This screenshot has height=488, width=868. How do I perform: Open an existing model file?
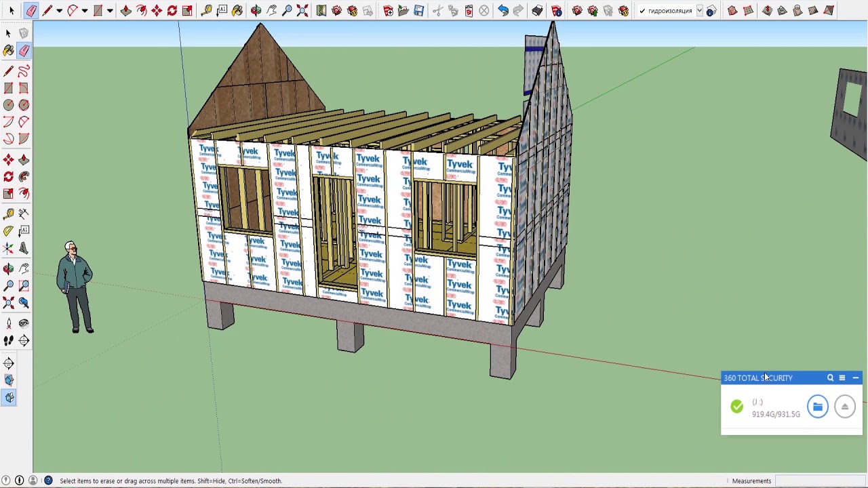tap(403, 10)
